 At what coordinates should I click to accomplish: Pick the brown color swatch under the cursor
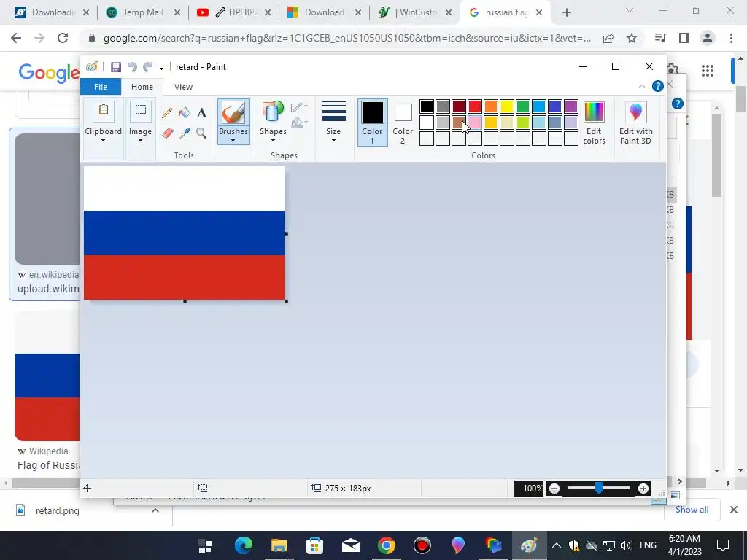click(458, 122)
